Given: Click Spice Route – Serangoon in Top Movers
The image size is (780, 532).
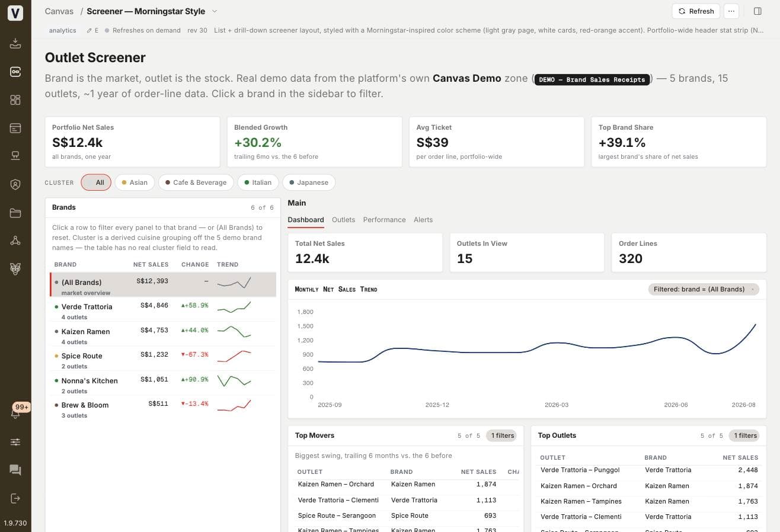Looking at the screenshot, I should [x=337, y=515].
